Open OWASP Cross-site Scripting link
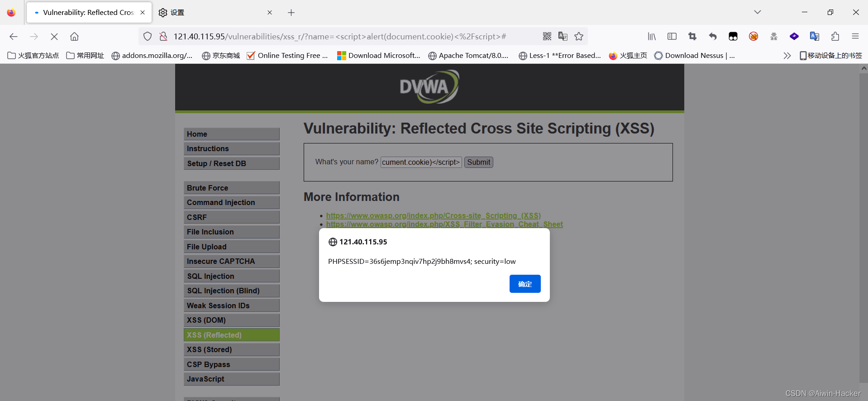Image resolution: width=868 pixels, height=401 pixels. tap(434, 215)
